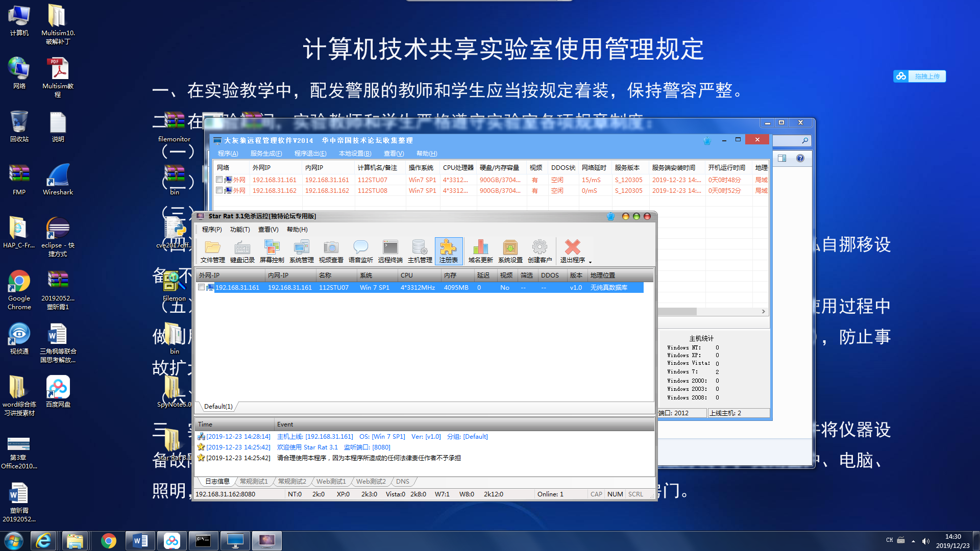Image resolution: width=980 pixels, height=551 pixels.
Task: Open the 服务生成(F) menu
Action: pyautogui.click(x=266, y=154)
